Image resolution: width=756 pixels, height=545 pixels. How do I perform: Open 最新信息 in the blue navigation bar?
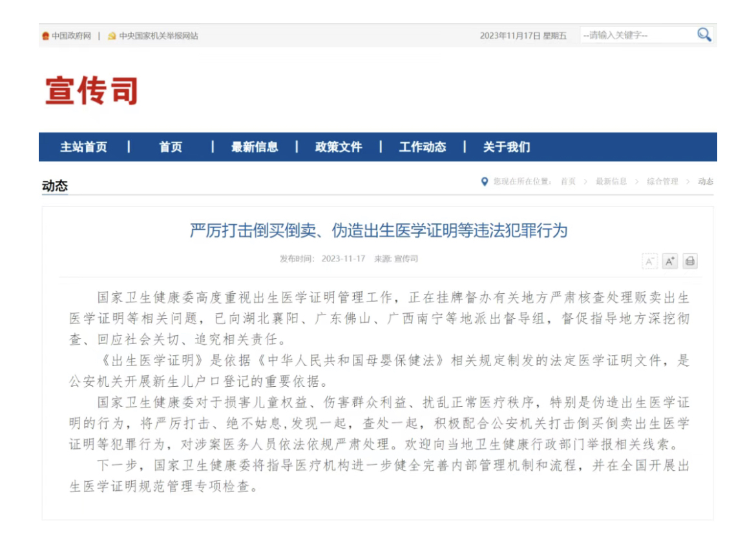click(255, 147)
